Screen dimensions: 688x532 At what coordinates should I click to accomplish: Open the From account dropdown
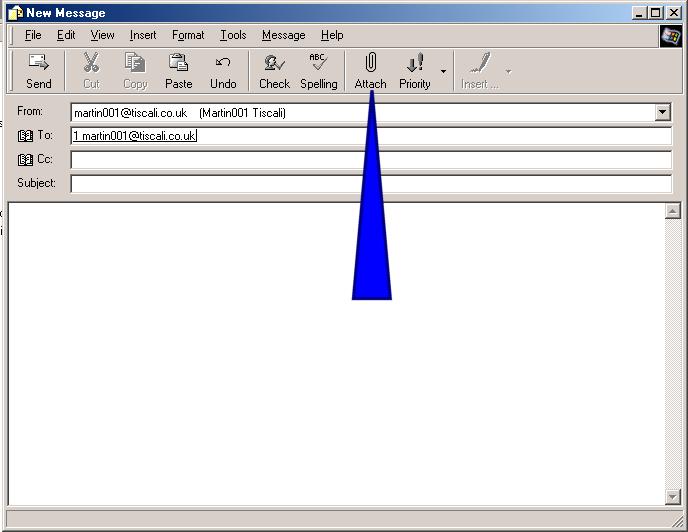click(x=662, y=113)
